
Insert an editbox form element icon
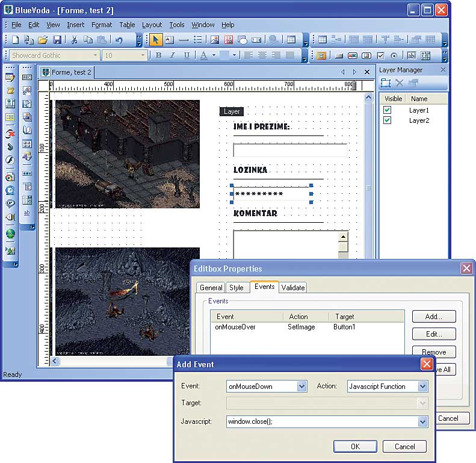(412, 55)
